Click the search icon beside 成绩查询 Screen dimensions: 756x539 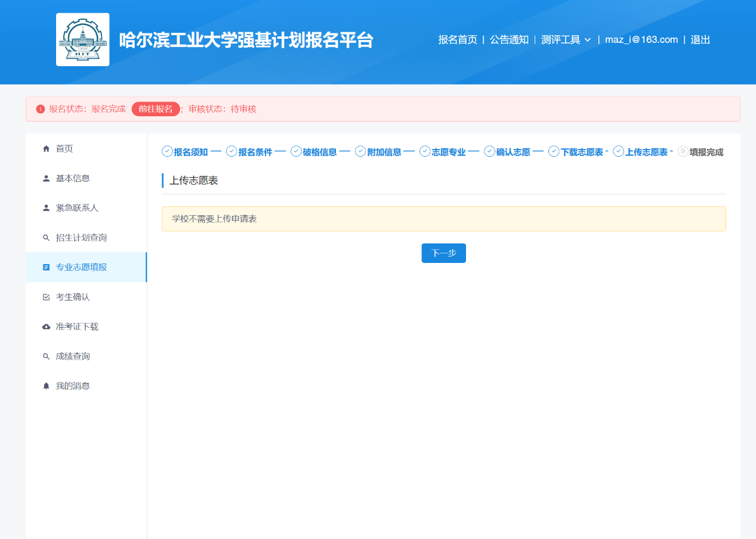pos(46,357)
